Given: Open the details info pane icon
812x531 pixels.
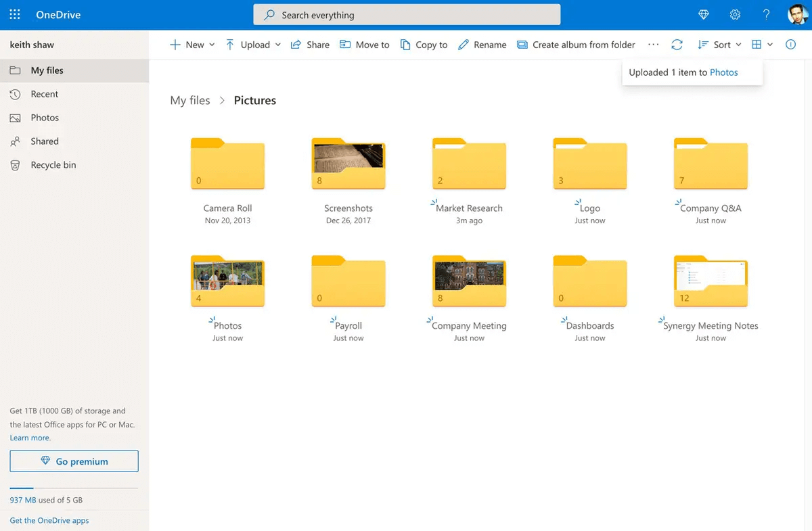Looking at the screenshot, I should pyautogui.click(x=790, y=45).
